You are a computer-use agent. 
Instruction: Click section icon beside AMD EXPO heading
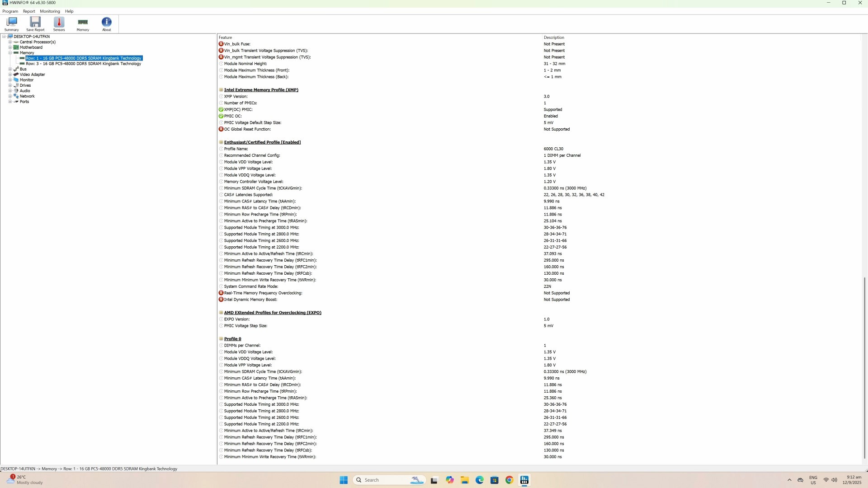click(221, 313)
